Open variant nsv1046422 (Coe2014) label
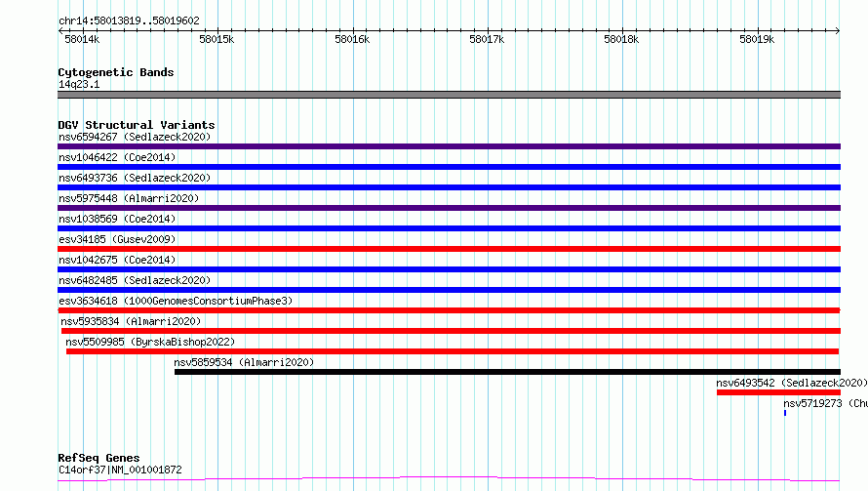The width and height of the screenshot is (868, 491). click(x=117, y=157)
